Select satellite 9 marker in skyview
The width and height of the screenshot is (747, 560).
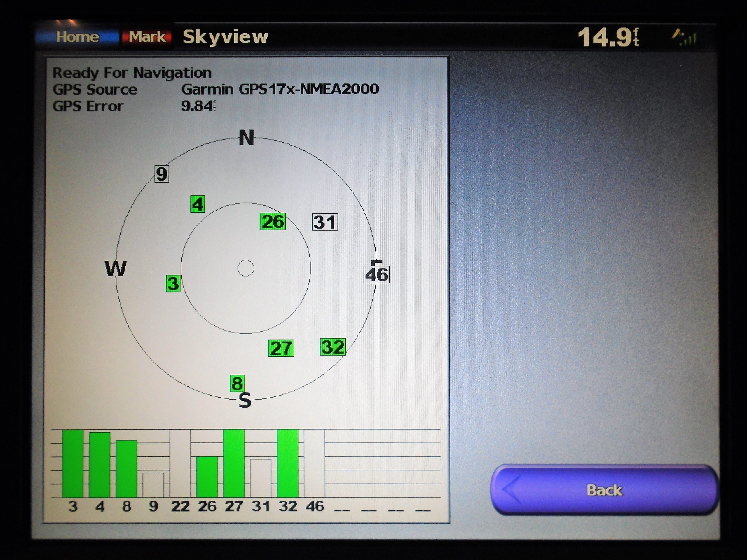coord(162,174)
